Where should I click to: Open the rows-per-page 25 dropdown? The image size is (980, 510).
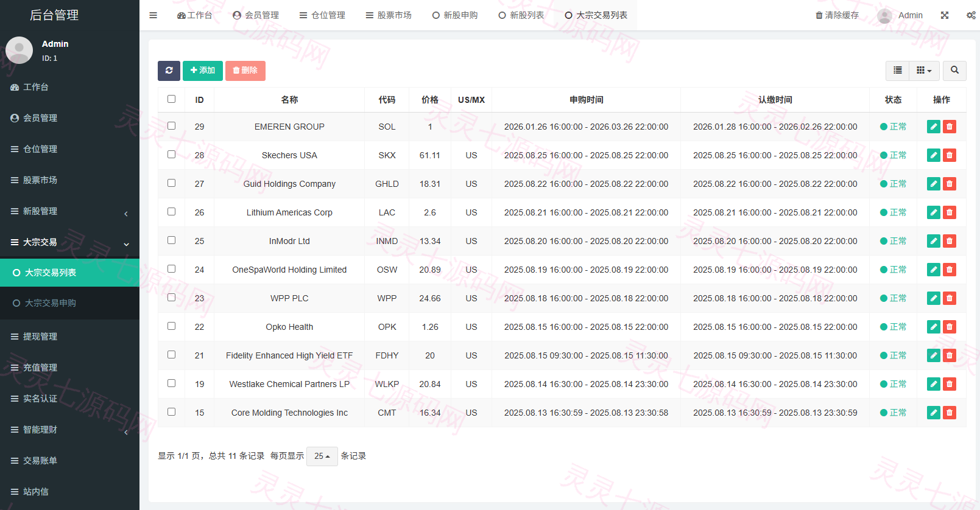point(322,456)
